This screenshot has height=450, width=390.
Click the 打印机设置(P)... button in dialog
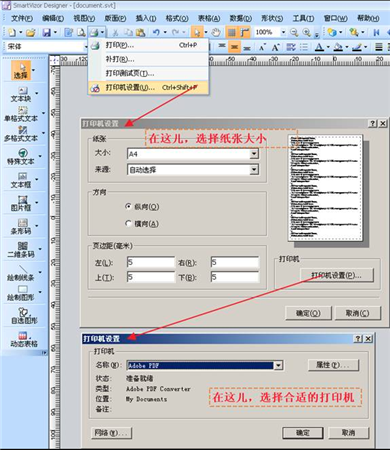pos(337,275)
